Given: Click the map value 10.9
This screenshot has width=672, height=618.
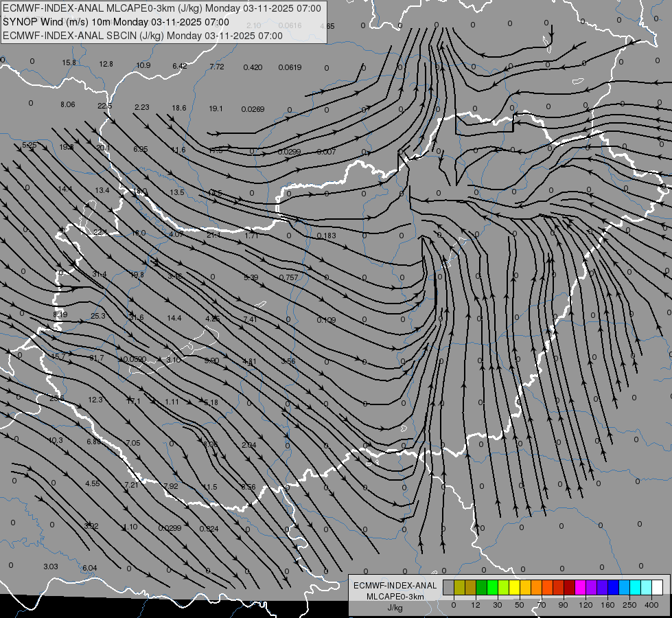Looking at the screenshot, I should coord(143,66).
